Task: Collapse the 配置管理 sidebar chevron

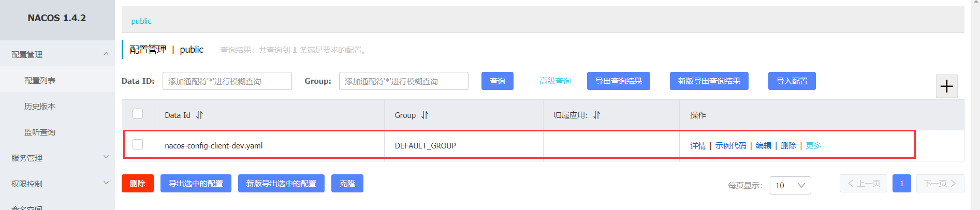Action: tap(106, 54)
